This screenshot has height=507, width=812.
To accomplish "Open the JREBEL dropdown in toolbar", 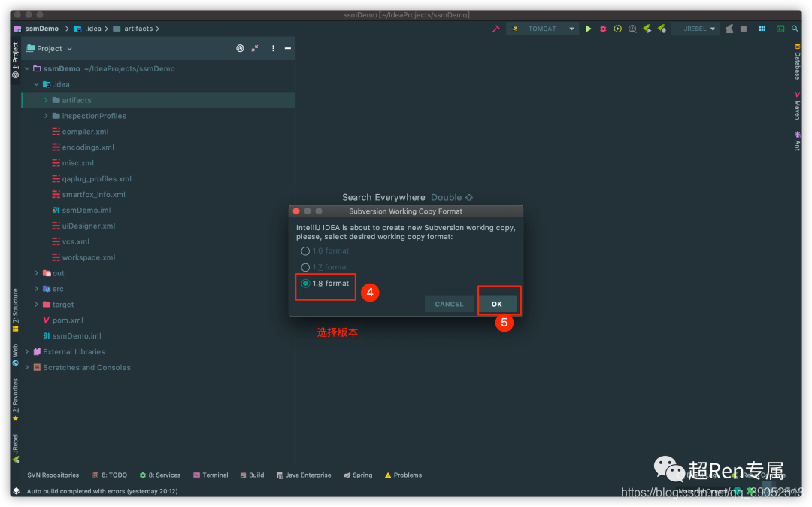I will click(x=695, y=29).
